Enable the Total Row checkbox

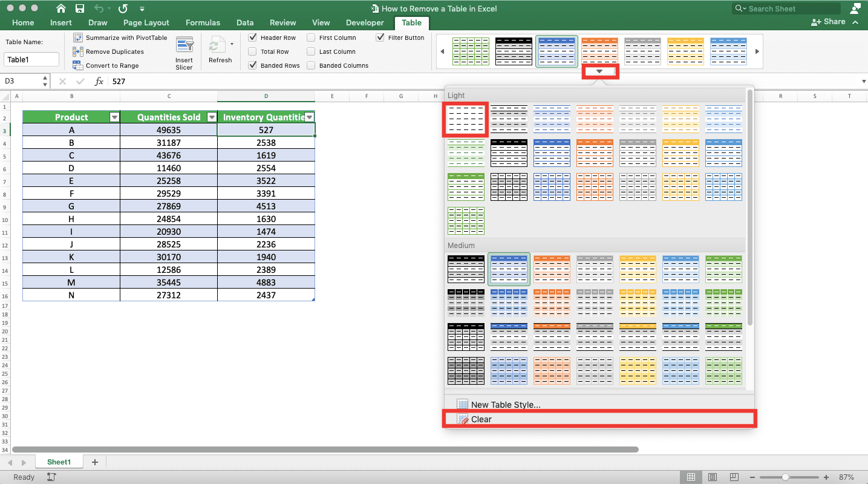(x=253, y=51)
